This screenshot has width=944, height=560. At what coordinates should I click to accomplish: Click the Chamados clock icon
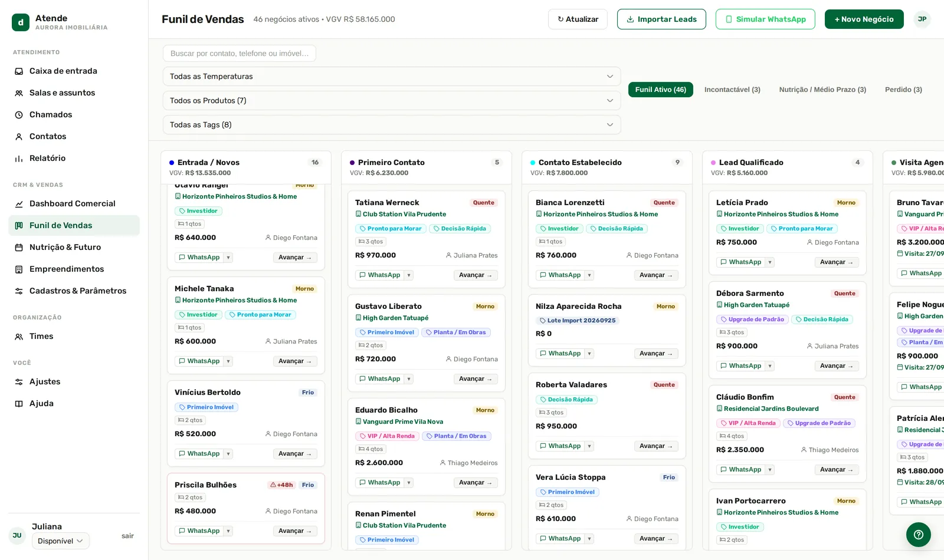pos(19,115)
